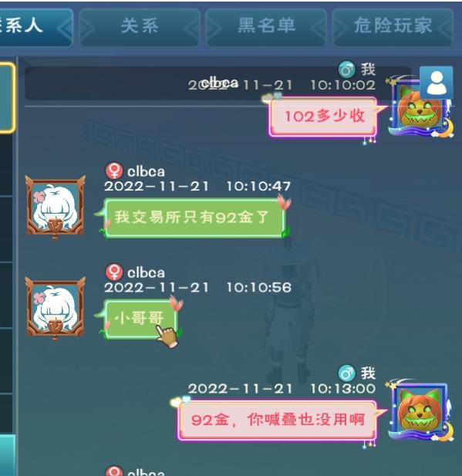Open the 危险玩家 tab
Viewport: 462px width, 476px height.
coord(393,27)
